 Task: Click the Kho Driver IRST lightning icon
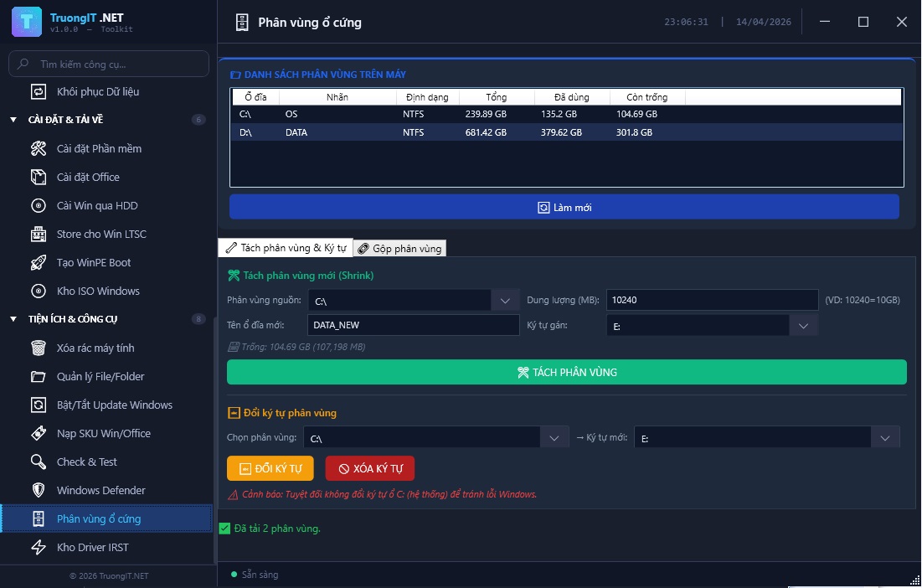click(39, 548)
